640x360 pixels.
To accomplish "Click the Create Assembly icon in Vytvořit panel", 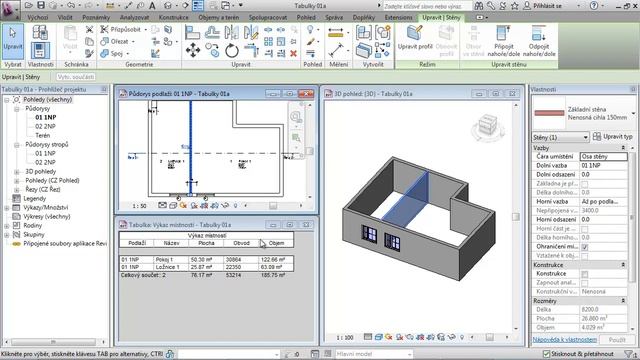I will [x=363, y=32].
